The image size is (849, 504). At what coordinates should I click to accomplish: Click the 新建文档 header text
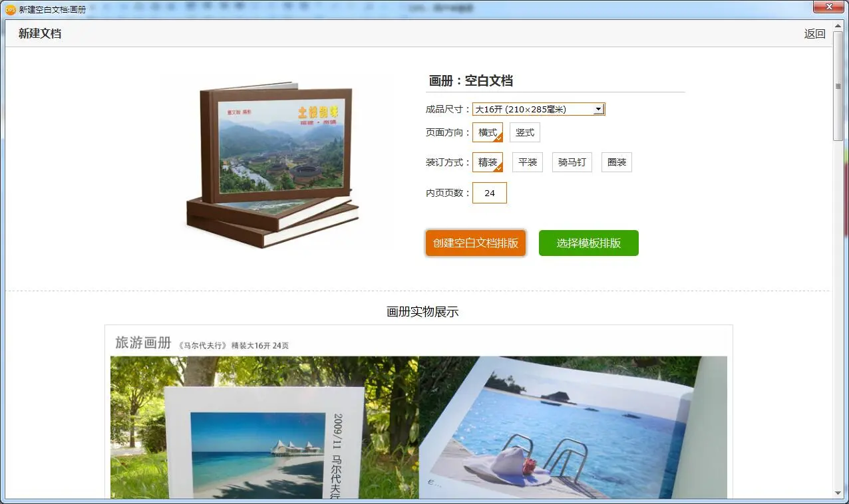tap(40, 33)
